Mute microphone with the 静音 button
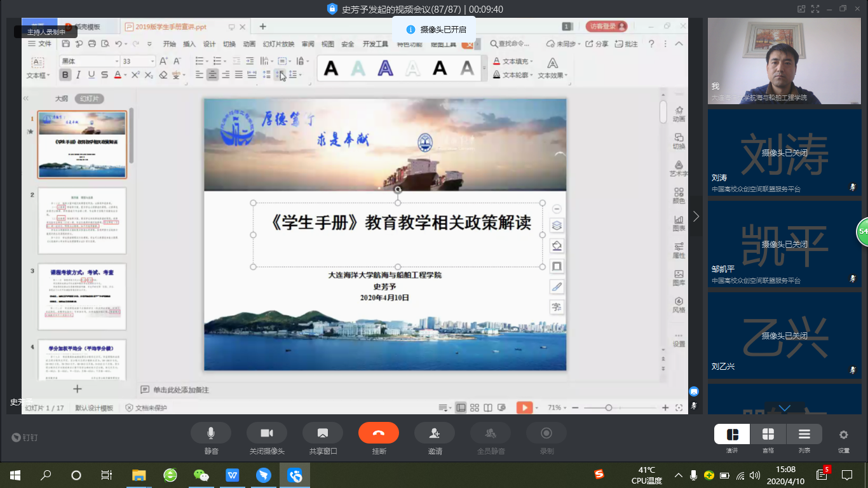 (211, 433)
